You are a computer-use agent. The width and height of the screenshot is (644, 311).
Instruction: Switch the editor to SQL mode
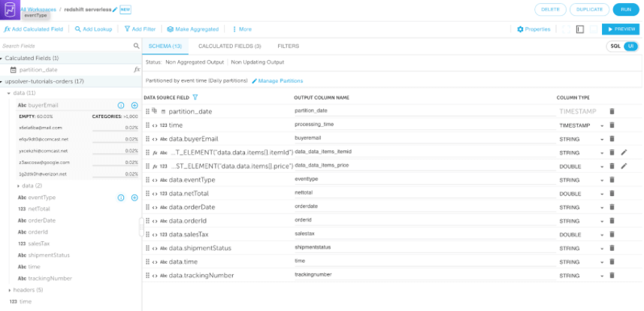click(615, 47)
